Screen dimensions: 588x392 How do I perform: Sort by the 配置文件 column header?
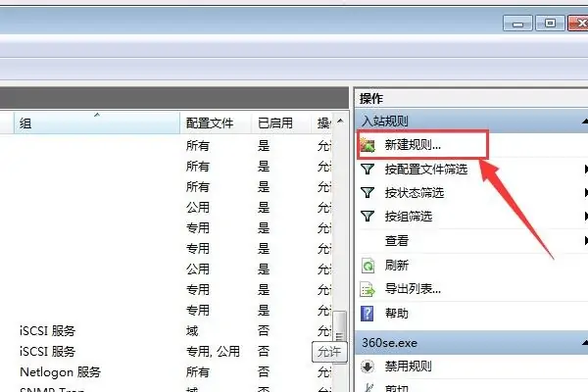coord(216,122)
